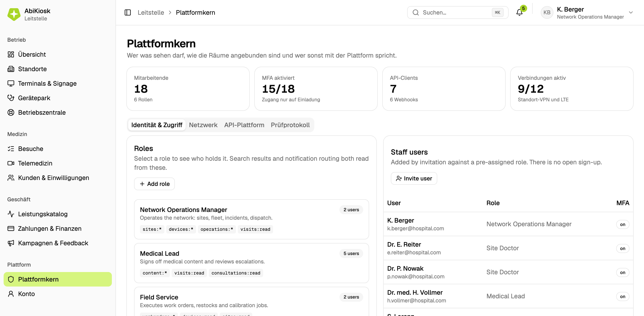Open Gerätepark in the sidebar
644x316 pixels.
[x=58, y=98]
